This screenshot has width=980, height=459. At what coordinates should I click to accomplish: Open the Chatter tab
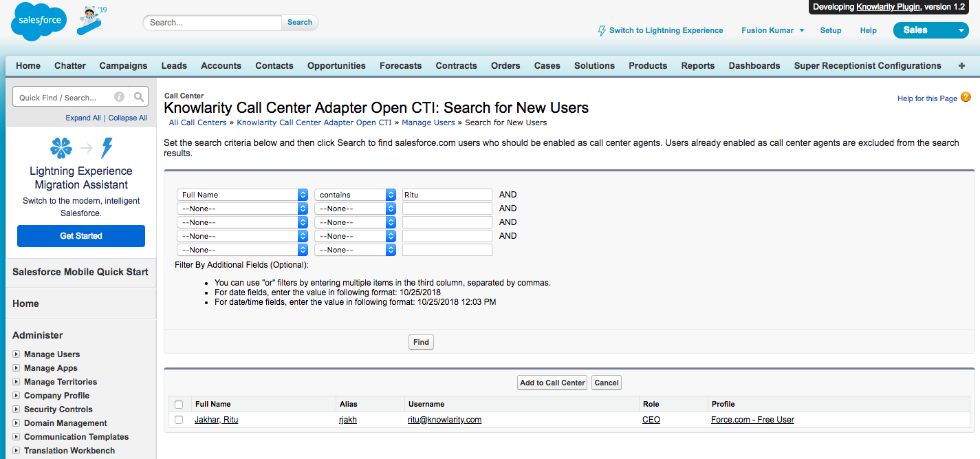(70, 66)
